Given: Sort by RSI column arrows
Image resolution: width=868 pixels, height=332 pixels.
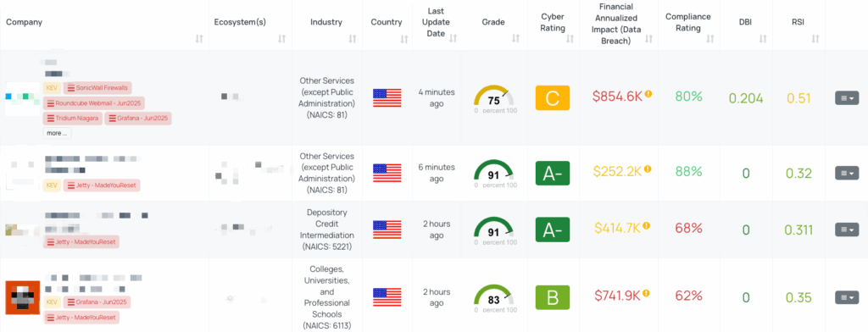Looking at the screenshot, I should coord(815,39).
